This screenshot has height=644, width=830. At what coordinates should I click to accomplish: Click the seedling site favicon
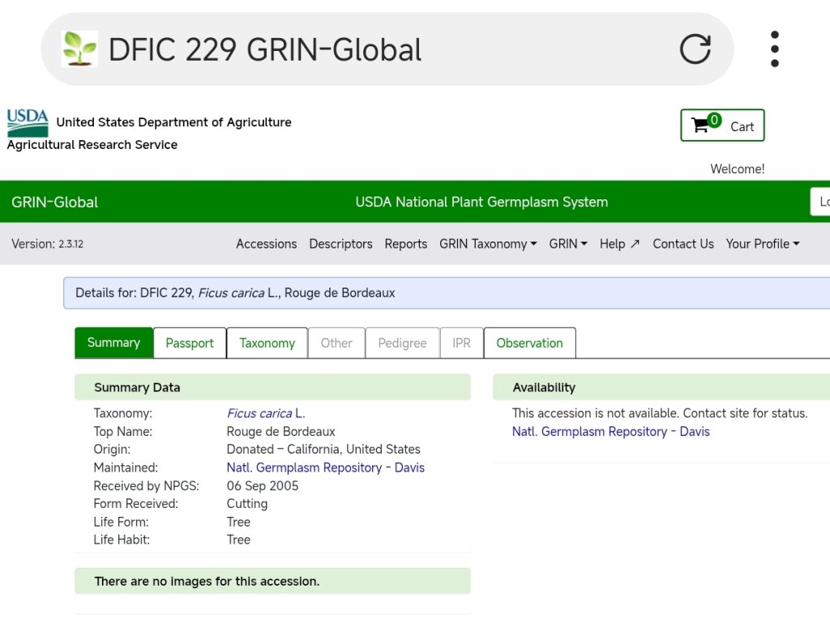coord(79,49)
